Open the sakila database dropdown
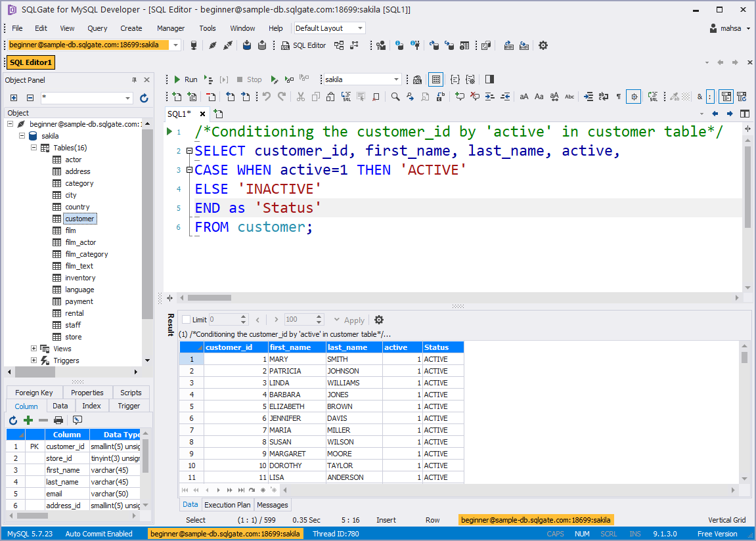This screenshot has width=756, height=541. (396, 79)
